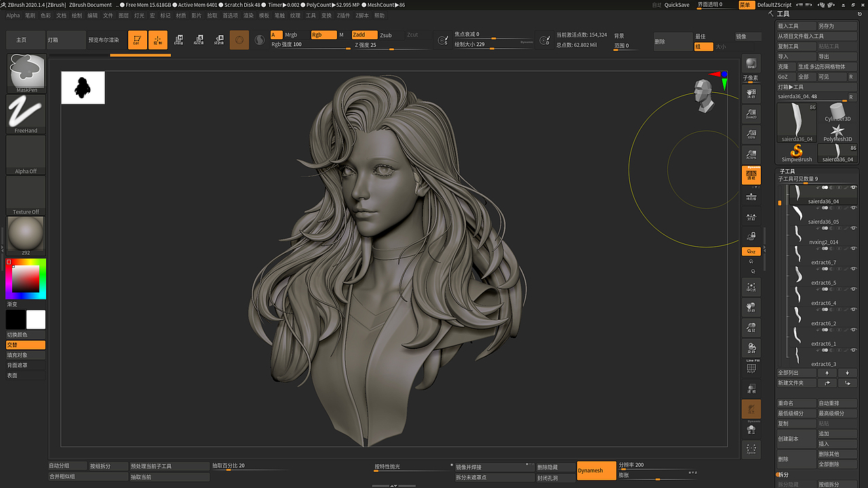
Task: Select the PolyMesh3D star tool
Action: click(x=837, y=133)
